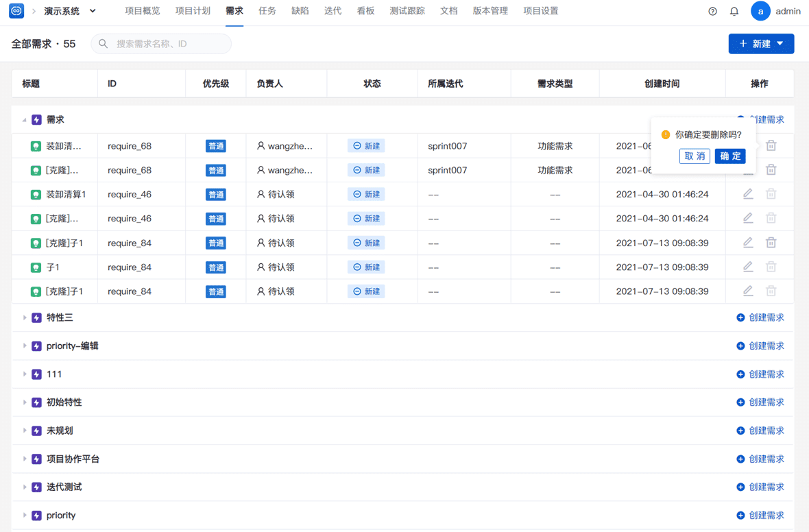The height and width of the screenshot is (532, 809).
Task: Edit the 装卸清算1 requirement with pencil icon
Action: (x=747, y=194)
